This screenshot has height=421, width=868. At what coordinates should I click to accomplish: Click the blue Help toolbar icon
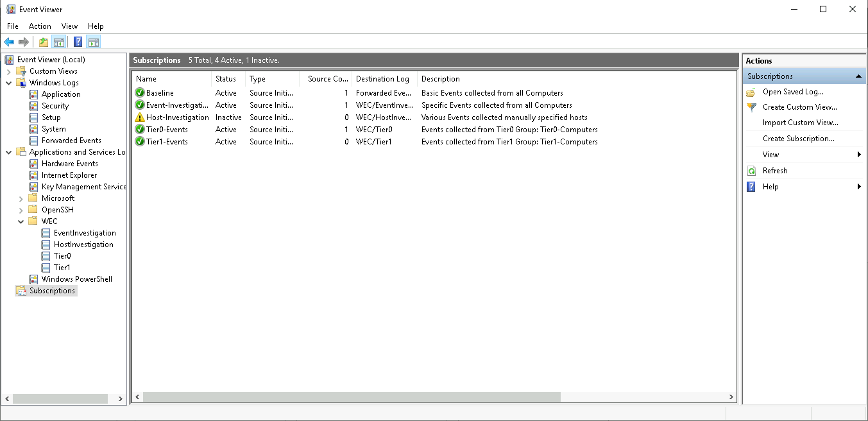78,42
